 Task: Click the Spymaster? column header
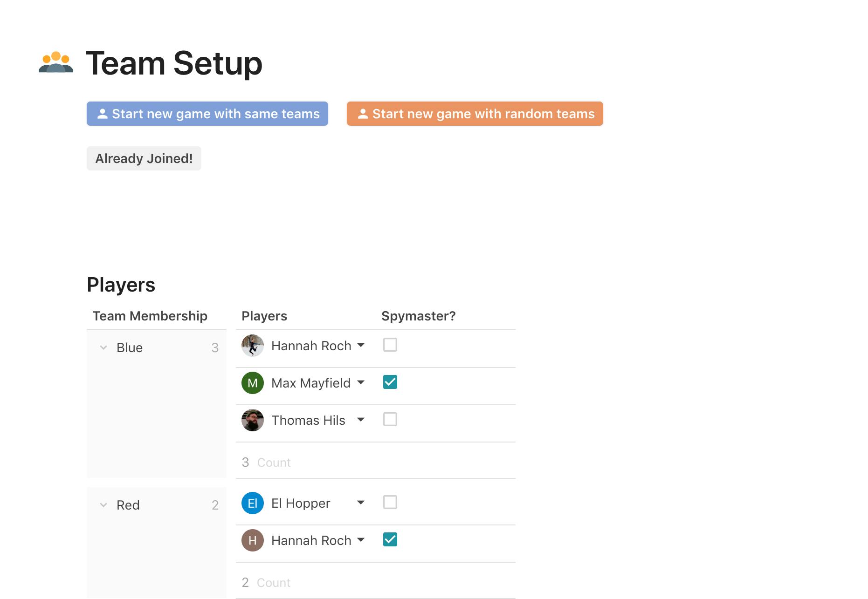418,316
